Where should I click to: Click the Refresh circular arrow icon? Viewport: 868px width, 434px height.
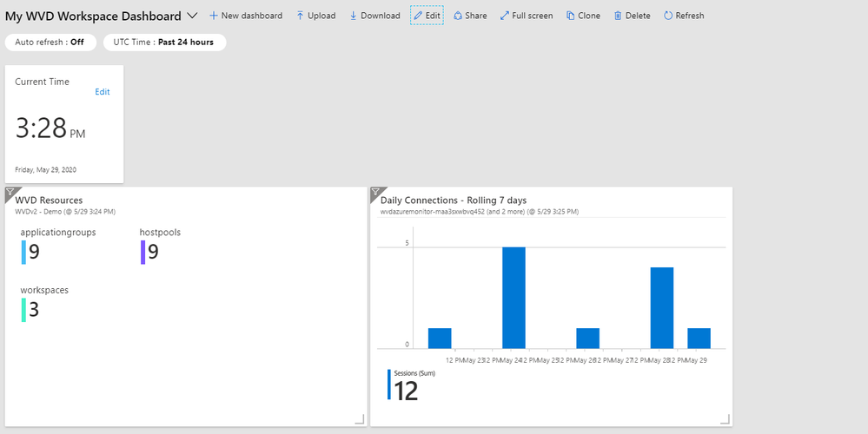(668, 16)
